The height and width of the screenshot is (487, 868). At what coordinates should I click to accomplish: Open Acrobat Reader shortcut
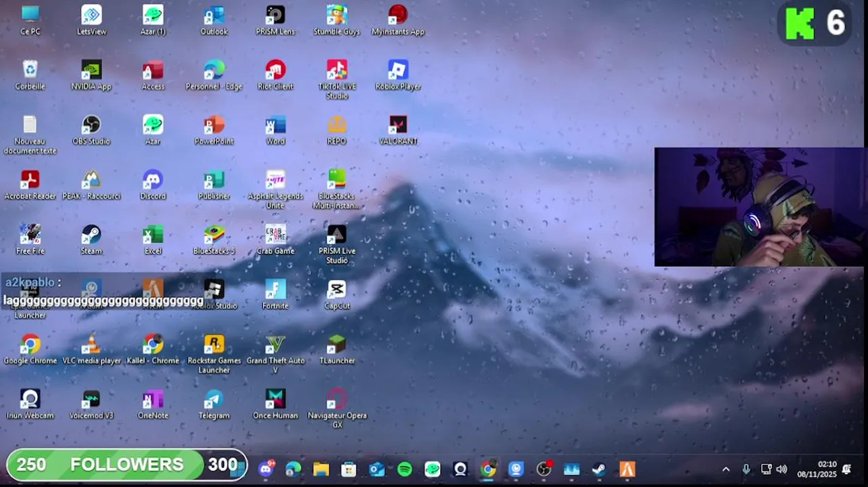coord(30,184)
